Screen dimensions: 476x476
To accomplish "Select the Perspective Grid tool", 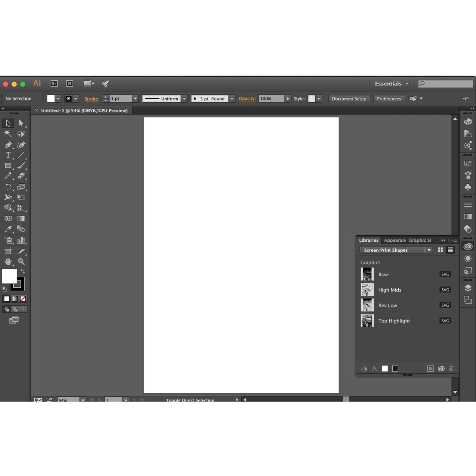I will pyautogui.click(x=21, y=208).
